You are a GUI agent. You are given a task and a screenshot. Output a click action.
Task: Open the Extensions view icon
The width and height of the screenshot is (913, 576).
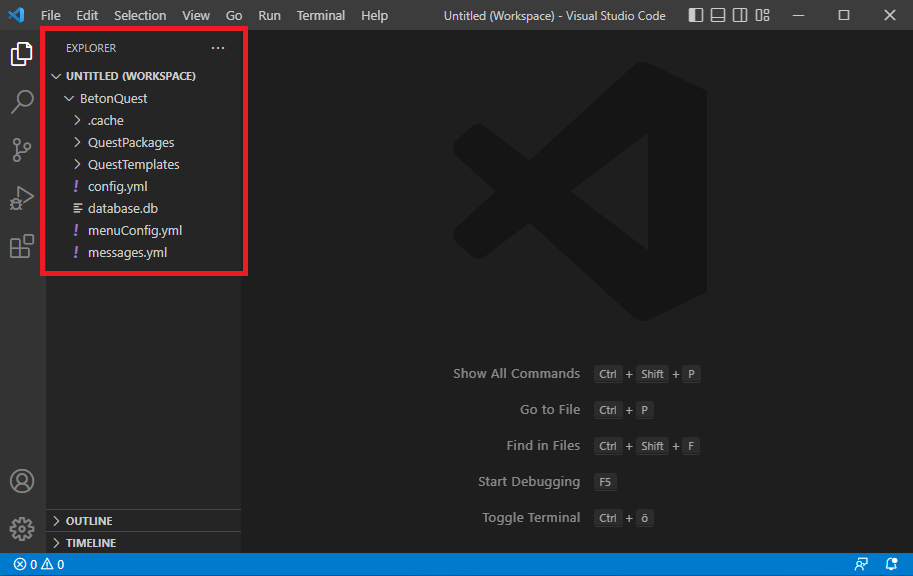point(22,246)
